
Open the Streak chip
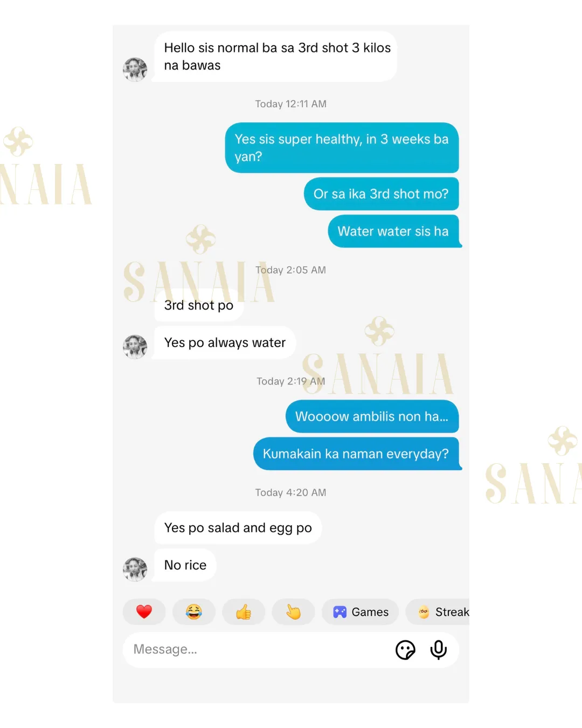pos(438,612)
